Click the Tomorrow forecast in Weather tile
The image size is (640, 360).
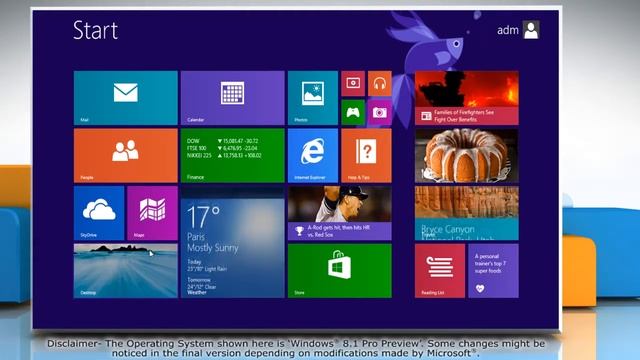click(202, 283)
